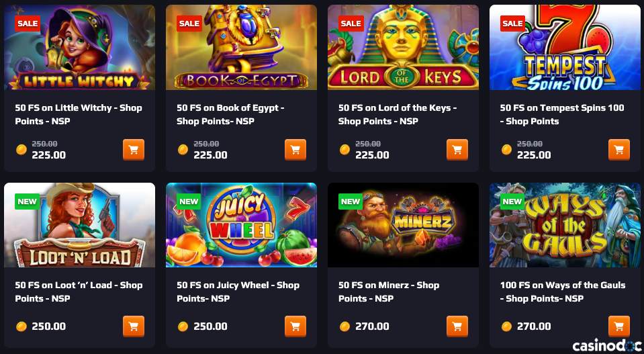Add Ways of the Gauls spins to cart

pyautogui.click(x=619, y=326)
